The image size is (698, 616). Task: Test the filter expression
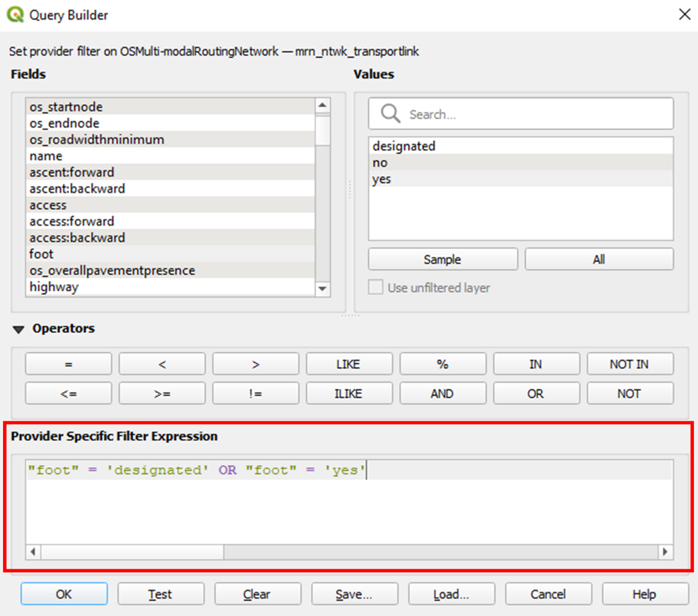tap(161, 594)
